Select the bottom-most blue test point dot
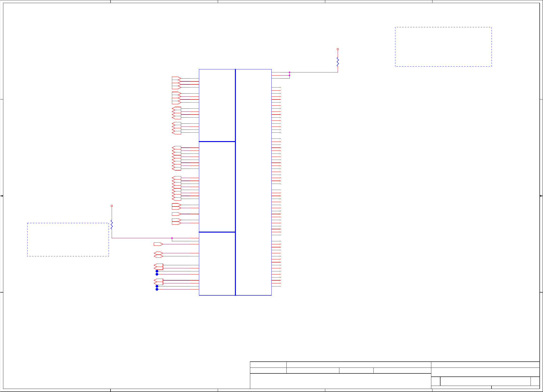This screenshot has width=543, height=392. tap(157, 289)
